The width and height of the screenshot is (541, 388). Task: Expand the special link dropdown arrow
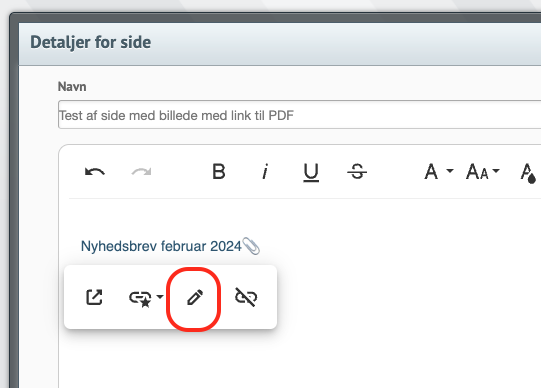(x=160, y=297)
